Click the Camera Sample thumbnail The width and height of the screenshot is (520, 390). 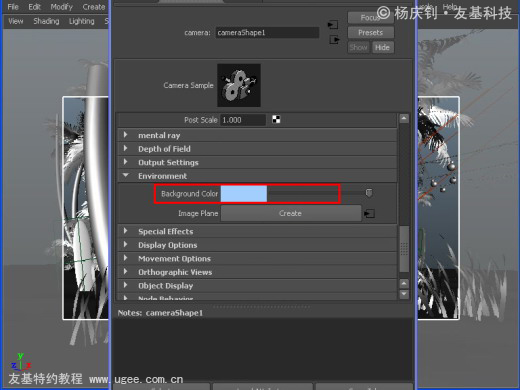pyautogui.click(x=239, y=85)
